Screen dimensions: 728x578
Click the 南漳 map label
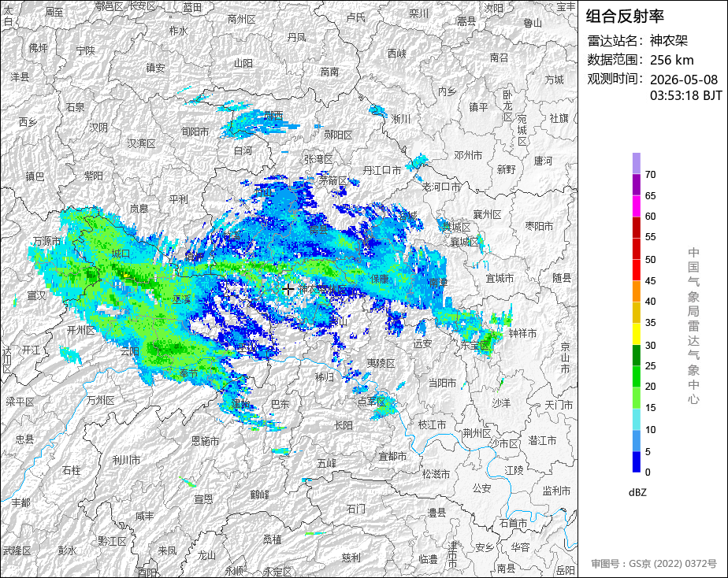pyautogui.click(x=438, y=282)
